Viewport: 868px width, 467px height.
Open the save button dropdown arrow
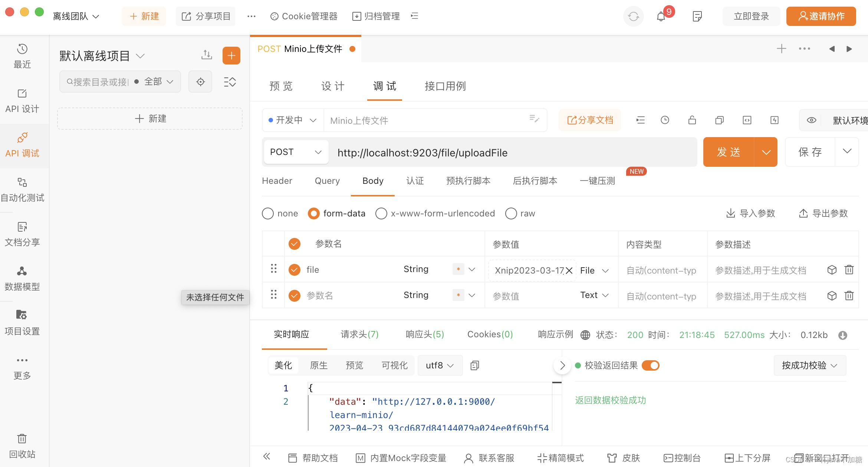[847, 151]
